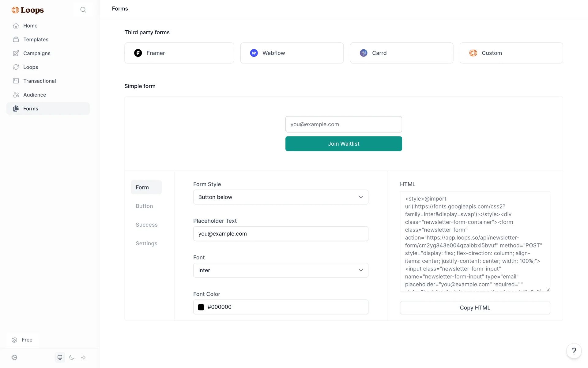Go to Campaigns via the pencil icon
The width and height of the screenshot is (588, 368).
coord(16,53)
